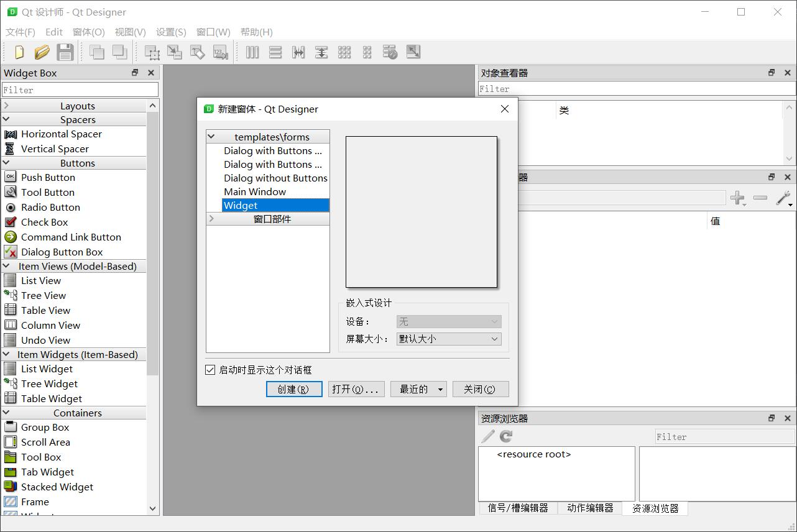Click the Adjust Size toolbar icon

coord(413,52)
